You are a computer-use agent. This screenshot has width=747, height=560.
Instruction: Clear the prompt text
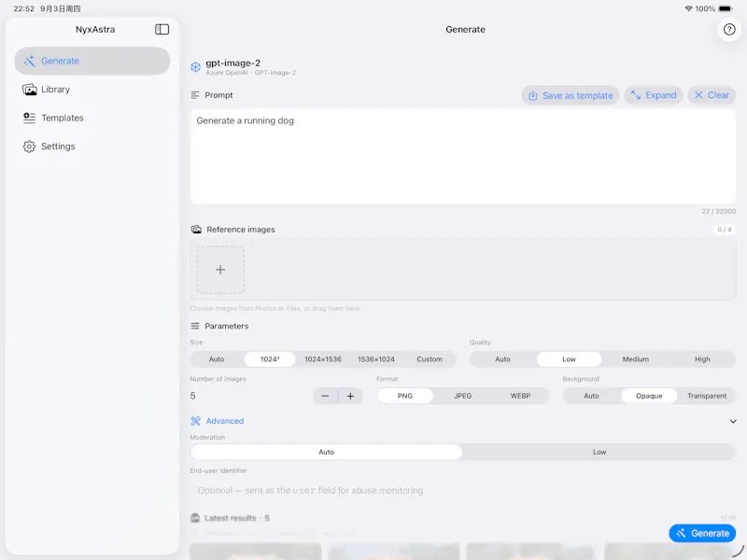712,95
